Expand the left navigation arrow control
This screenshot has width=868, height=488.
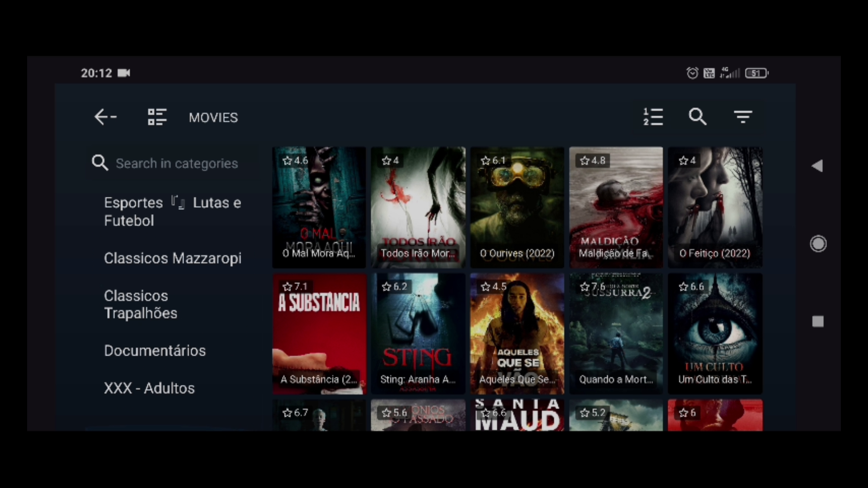click(x=819, y=165)
